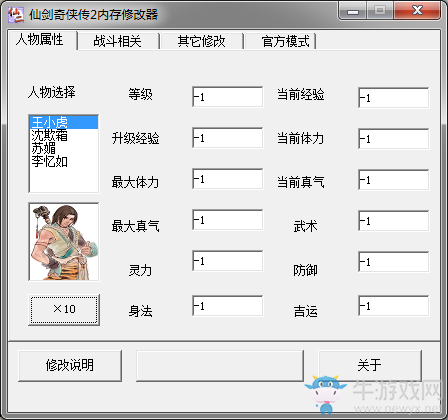The height and width of the screenshot is (420, 448).
Task: Minimize the trainer window
Action: pyautogui.click(x=353, y=11)
